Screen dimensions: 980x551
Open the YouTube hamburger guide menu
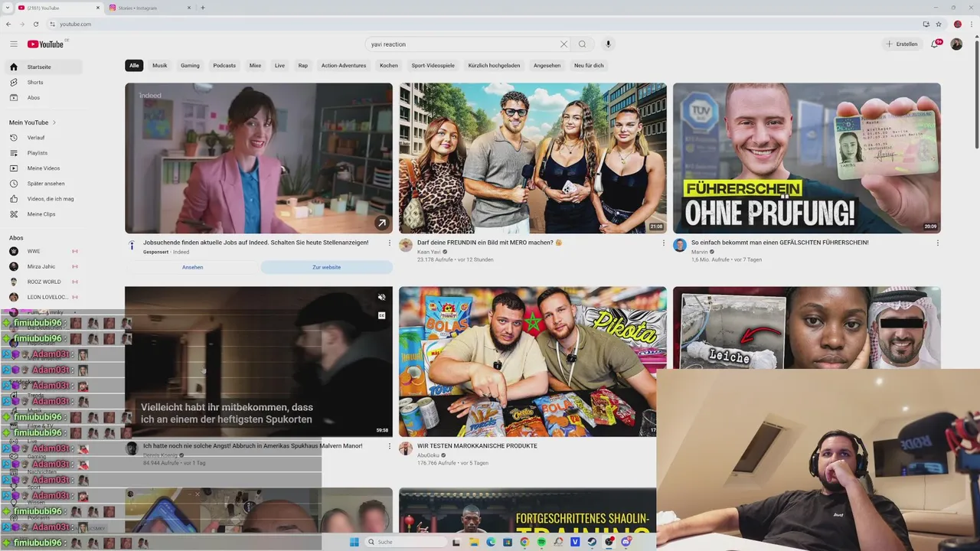point(13,44)
